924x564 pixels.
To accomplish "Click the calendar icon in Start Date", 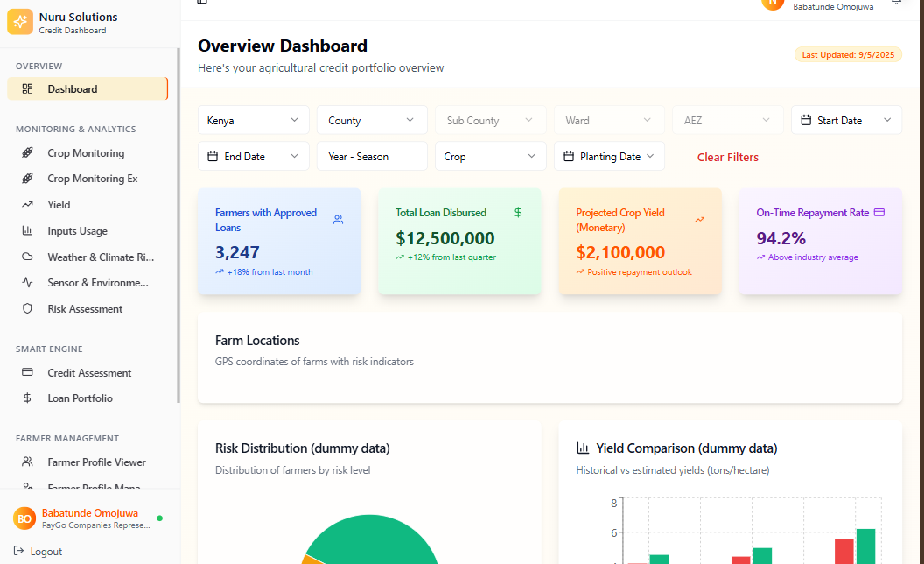I will click(806, 120).
